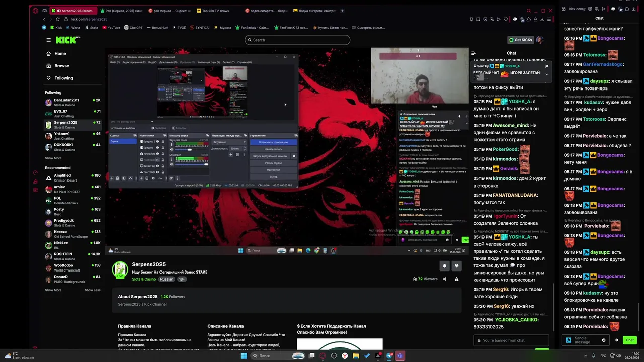Open the Opera main menu icon
The width and height of the screenshot is (644, 362).
(35, 11)
